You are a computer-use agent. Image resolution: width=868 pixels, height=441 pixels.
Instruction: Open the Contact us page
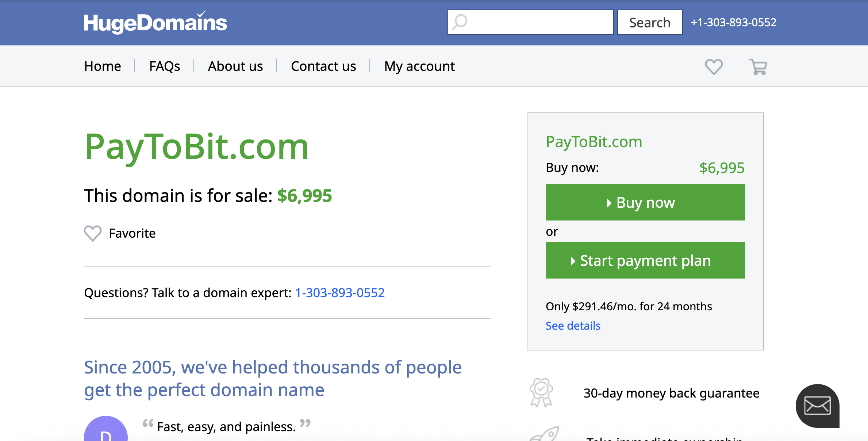coord(323,66)
